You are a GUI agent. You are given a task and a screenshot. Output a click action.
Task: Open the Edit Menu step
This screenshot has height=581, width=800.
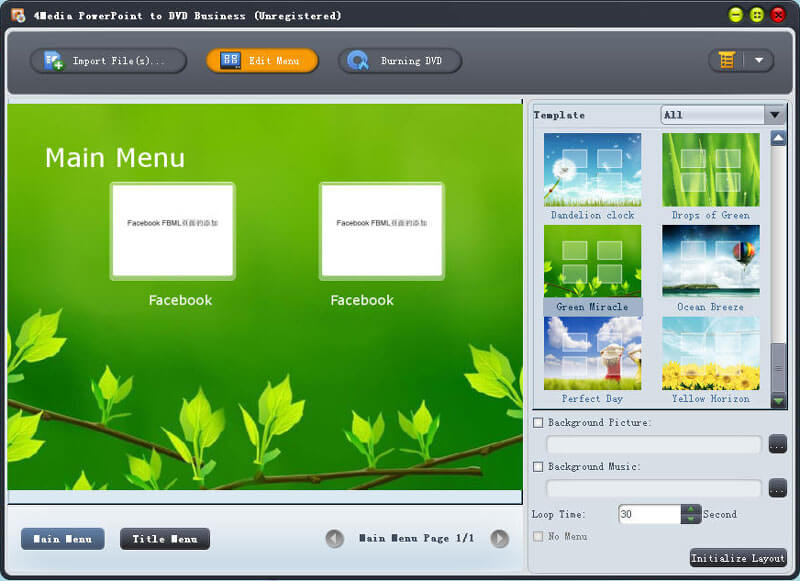click(x=262, y=61)
